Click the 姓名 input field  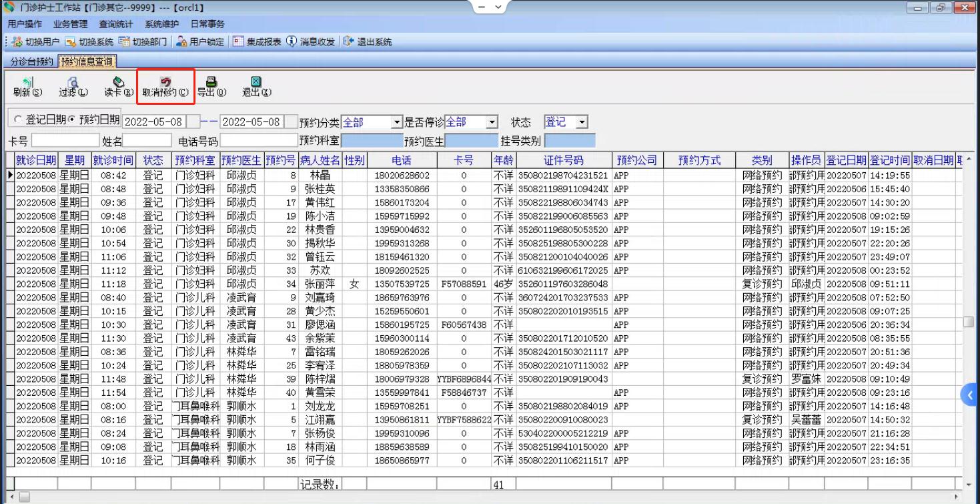coord(147,141)
